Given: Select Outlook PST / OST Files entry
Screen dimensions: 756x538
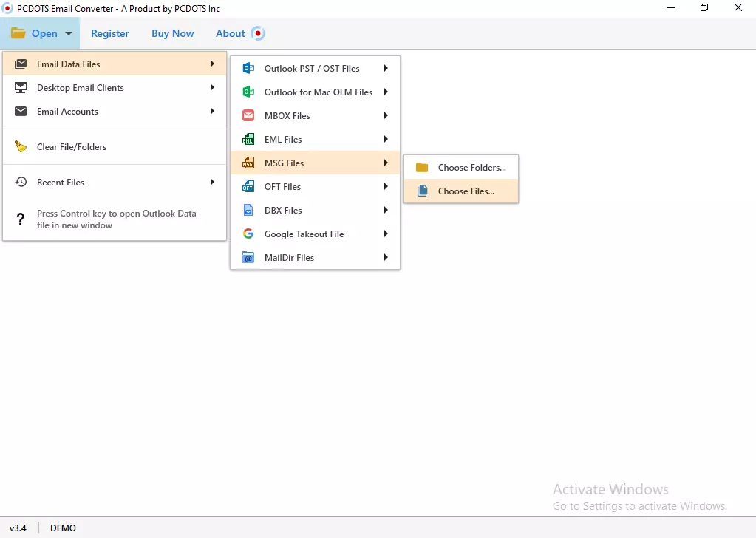Looking at the screenshot, I should 316,68.
